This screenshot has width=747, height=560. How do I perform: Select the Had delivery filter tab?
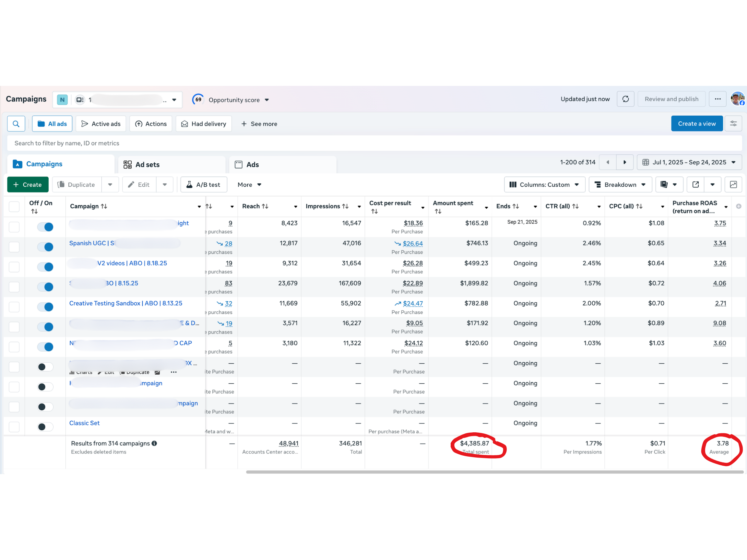point(204,124)
